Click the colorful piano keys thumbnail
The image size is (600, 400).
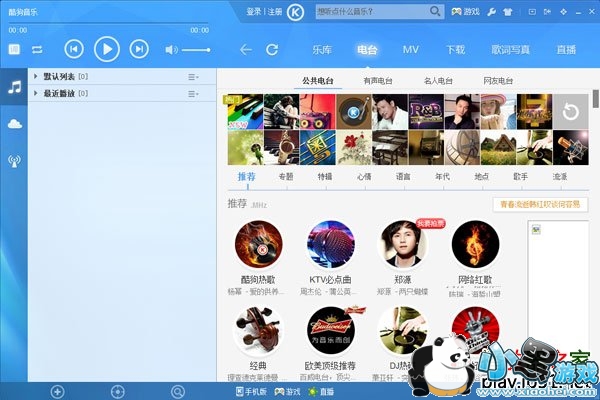pyautogui.click(x=244, y=112)
